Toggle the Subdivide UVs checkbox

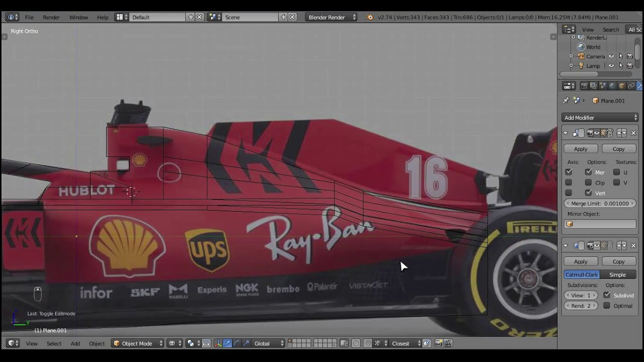click(607, 295)
